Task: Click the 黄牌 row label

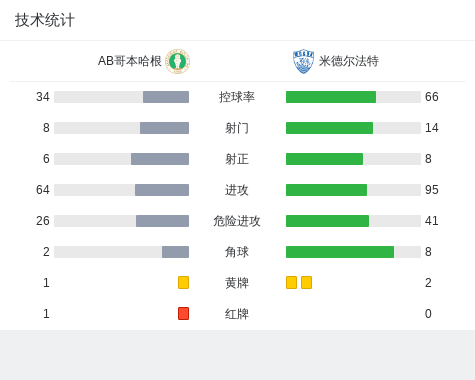Action: 237,283
